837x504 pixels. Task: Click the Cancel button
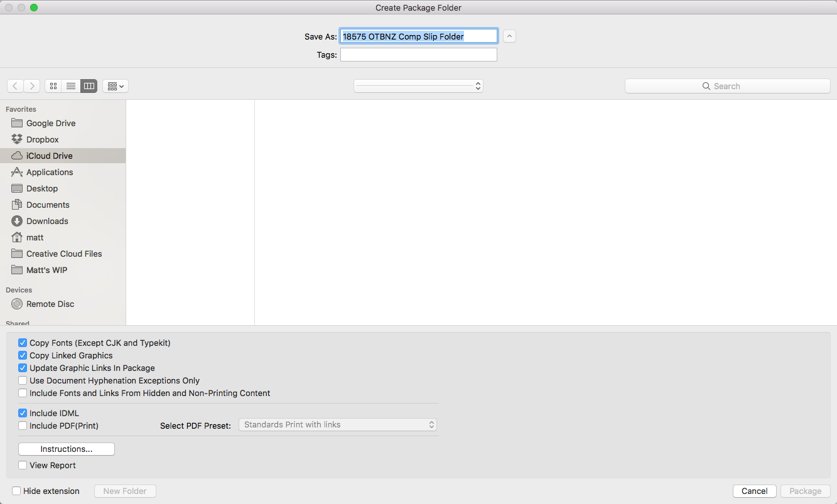click(755, 491)
